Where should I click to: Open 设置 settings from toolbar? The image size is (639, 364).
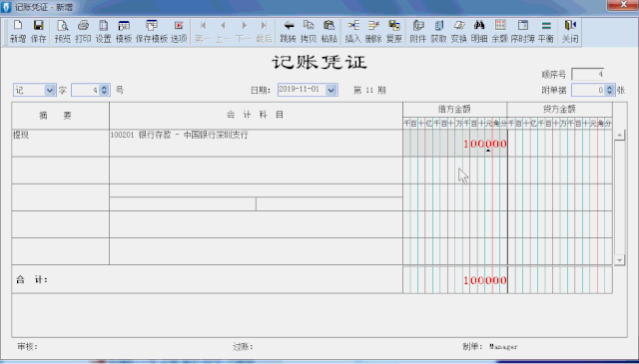[x=104, y=32]
